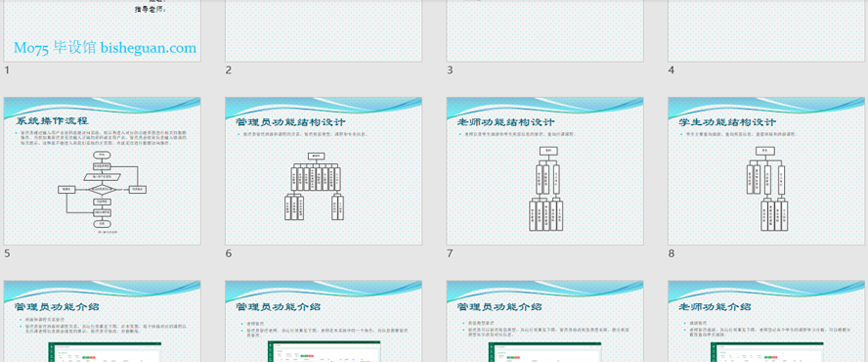Screen dimensions: 868x362
Task: Select the 老师功能介绍 slide thumbnail
Action: coord(766,322)
